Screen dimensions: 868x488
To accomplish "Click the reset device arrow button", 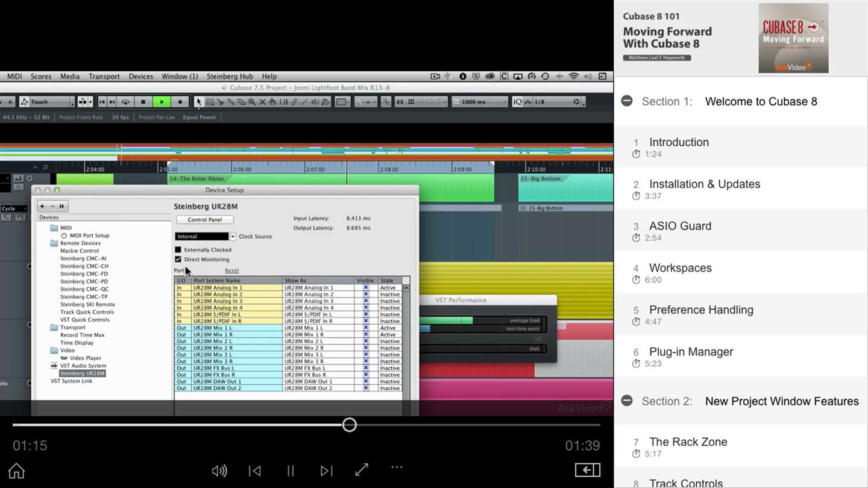I will (61, 206).
